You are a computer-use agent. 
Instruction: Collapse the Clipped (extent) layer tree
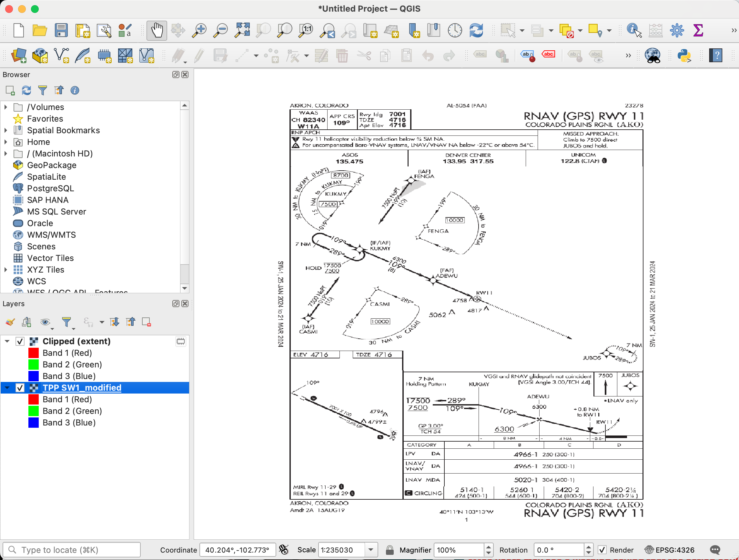(x=7, y=341)
